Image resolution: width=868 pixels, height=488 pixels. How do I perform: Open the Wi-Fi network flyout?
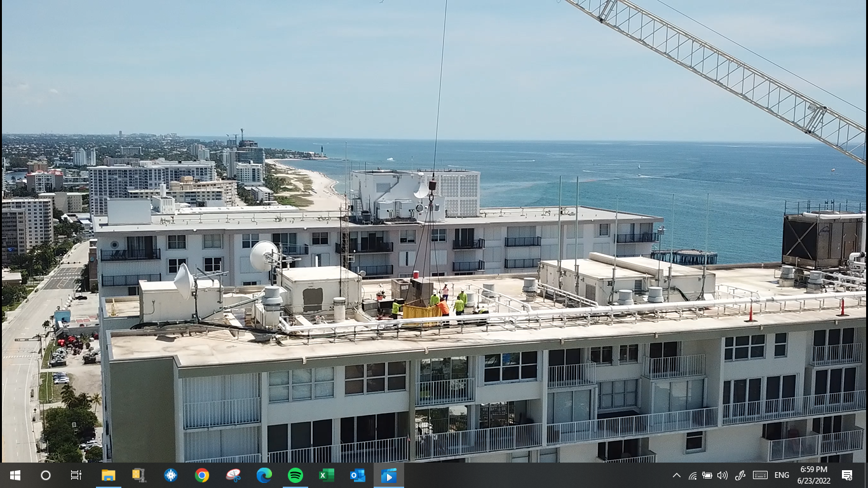click(x=692, y=475)
